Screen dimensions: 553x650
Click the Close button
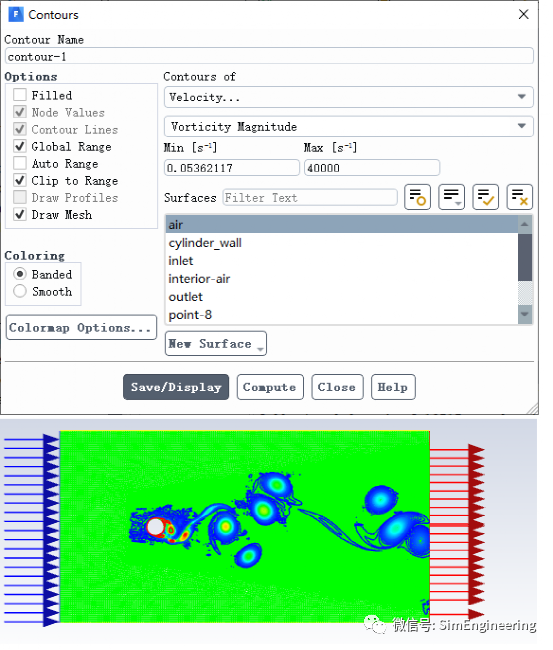[x=337, y=387]
